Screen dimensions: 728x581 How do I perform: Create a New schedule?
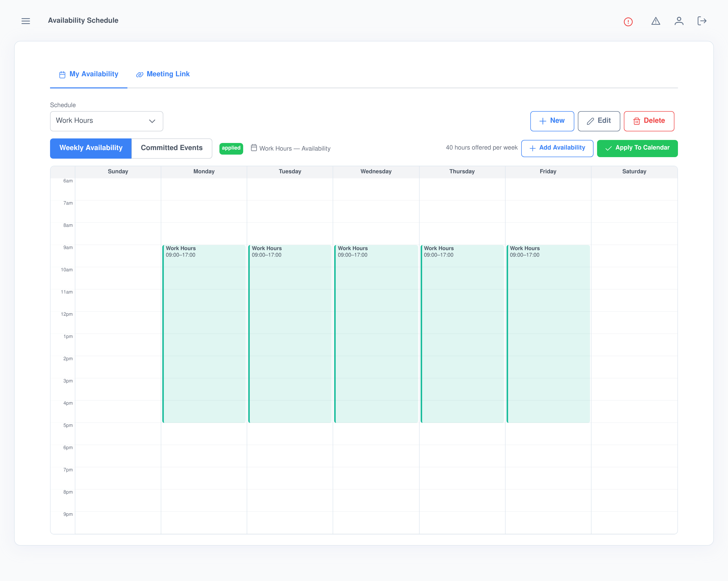click(x=552, y=121)
